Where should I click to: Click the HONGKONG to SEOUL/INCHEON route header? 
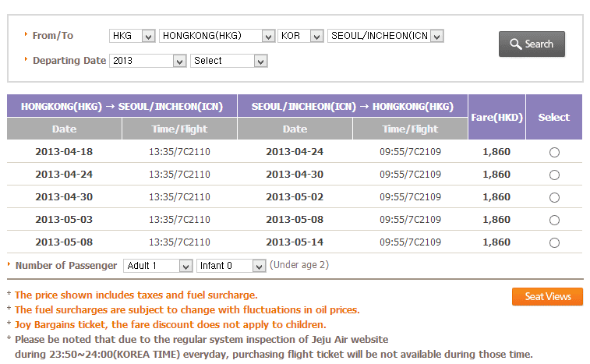122,106
